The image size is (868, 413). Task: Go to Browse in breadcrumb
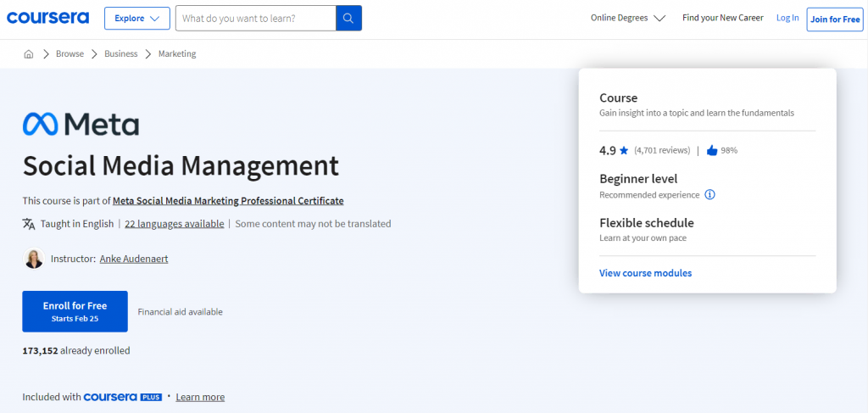(x=70, y=53)
